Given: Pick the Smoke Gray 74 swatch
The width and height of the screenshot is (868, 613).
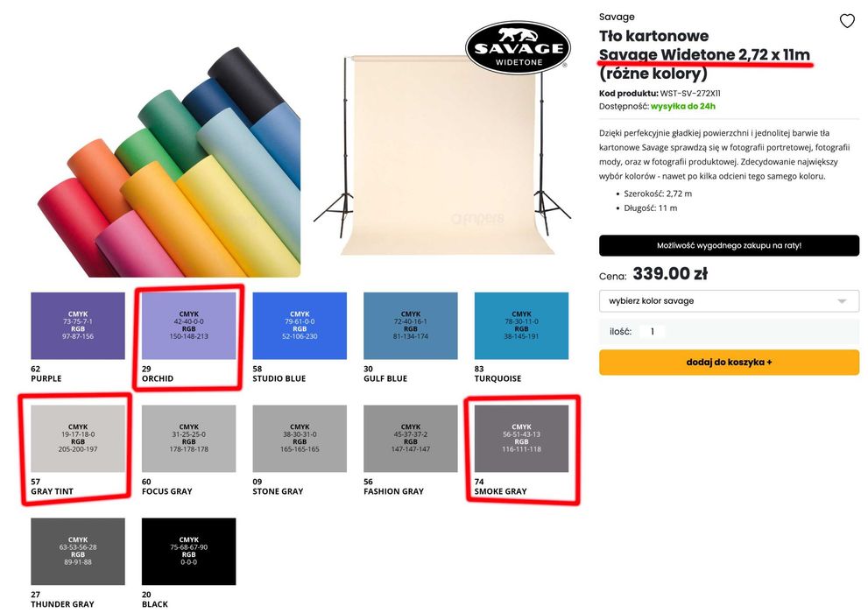Looking at the screenshot, I should click(x=521, y=439).
